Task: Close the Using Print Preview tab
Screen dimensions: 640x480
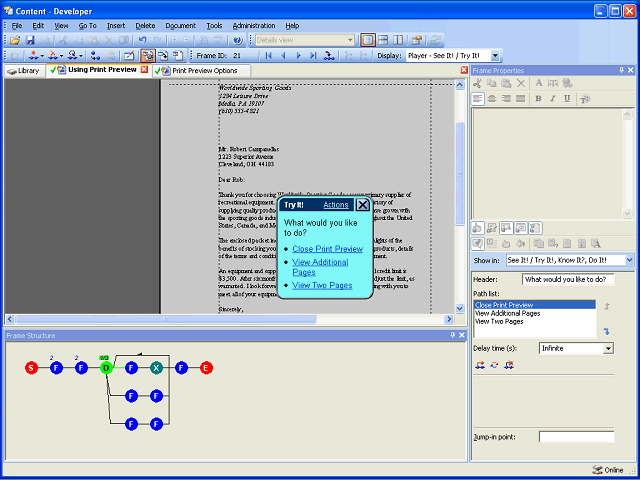Action: click(144, 69)
